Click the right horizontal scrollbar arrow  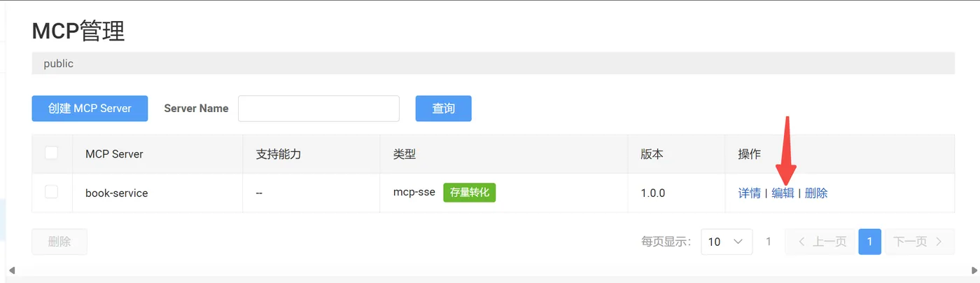click(x=974, y=270)
